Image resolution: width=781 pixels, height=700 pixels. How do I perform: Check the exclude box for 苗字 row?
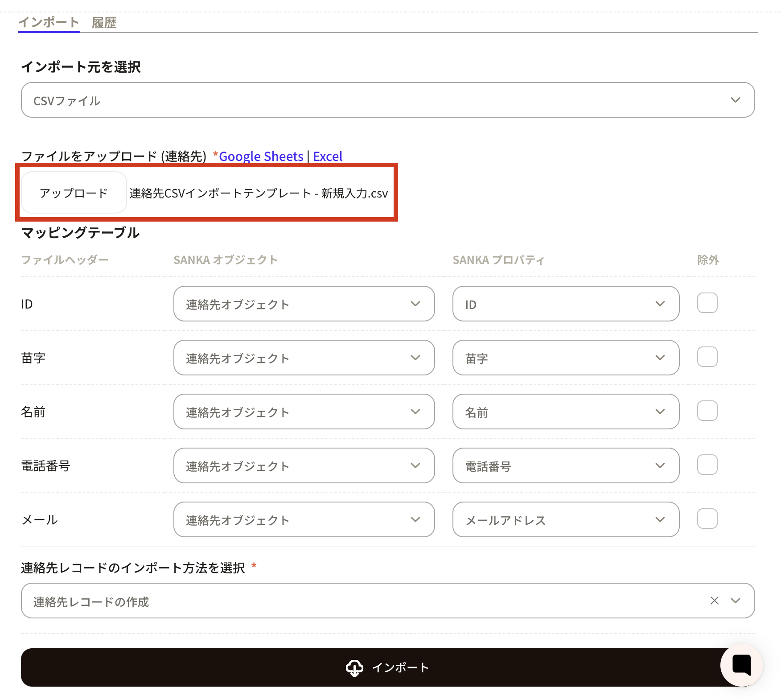click(707, 357)
